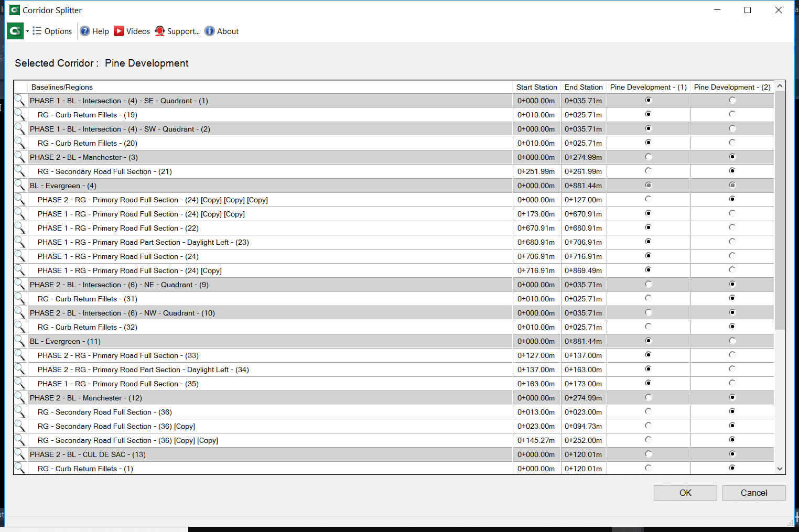The width and height of the screenshot is (799, 532).
Task: Click magnifier for NE - Quadrant - (9) baseline
Action: (x=20, y=284)
